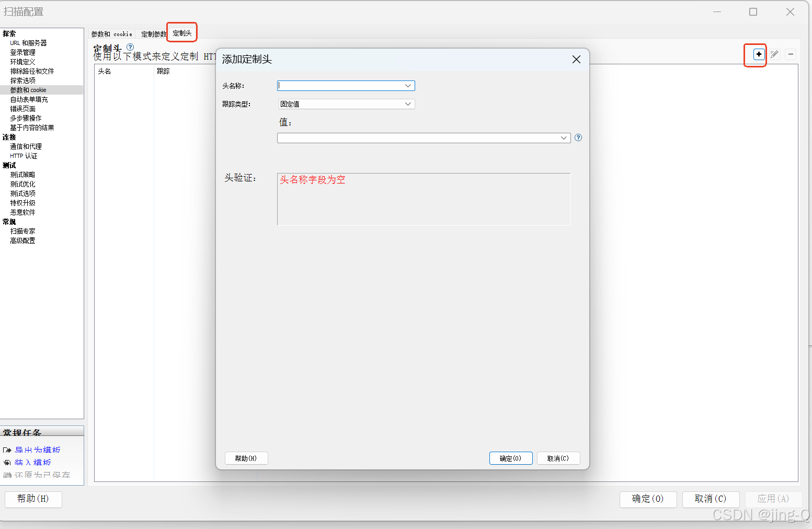The width and height of the screenshot is (812, 529).
Task: Click the 跟踪 column header
Action: point(163,71)
